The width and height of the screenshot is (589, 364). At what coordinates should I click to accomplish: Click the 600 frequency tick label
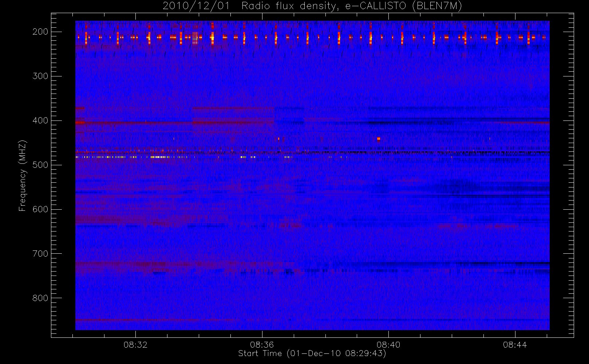(x=40, y=209)
